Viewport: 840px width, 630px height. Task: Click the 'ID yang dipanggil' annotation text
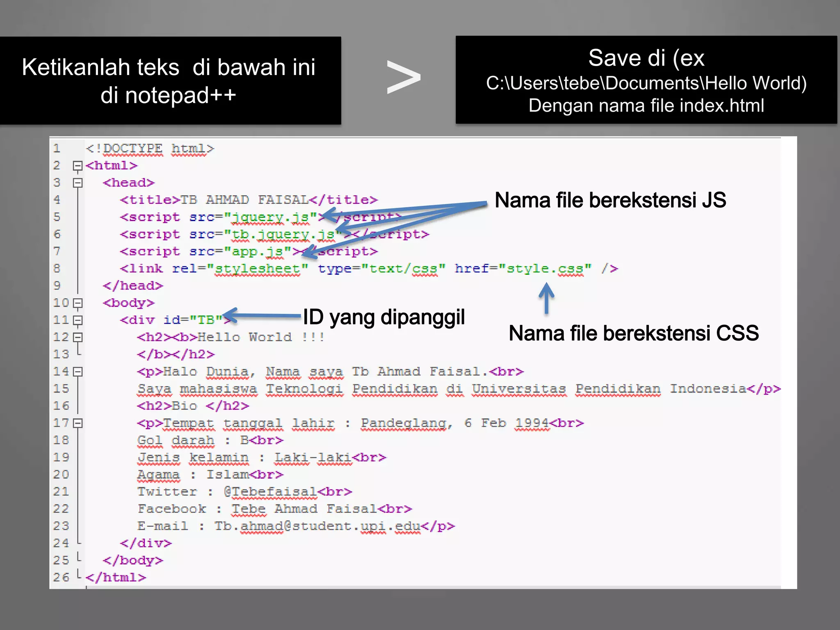tap(384, 317)
